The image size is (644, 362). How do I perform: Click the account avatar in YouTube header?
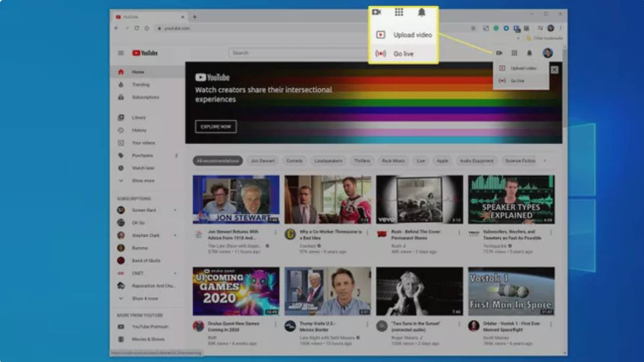pos(547,53)
